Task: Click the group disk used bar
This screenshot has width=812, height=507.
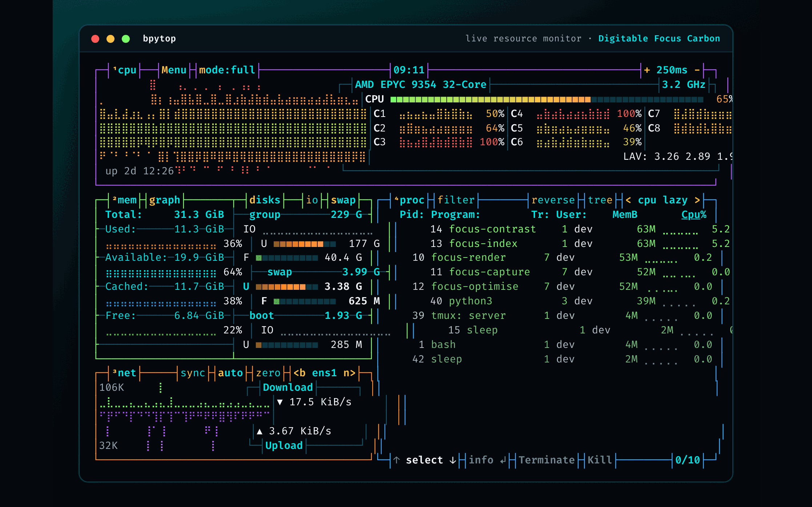Action: 305,244
